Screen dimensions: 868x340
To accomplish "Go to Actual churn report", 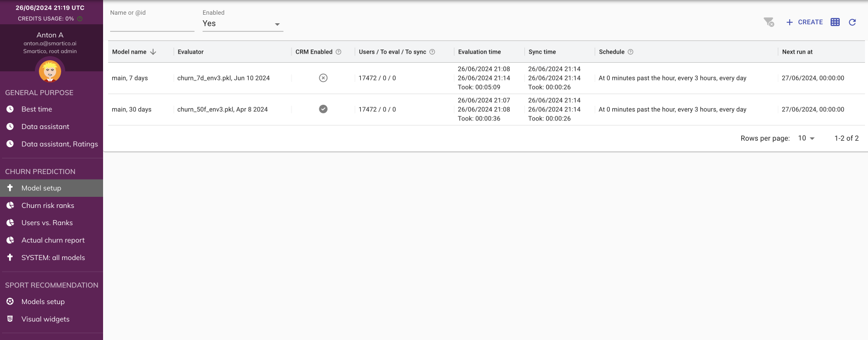I will [53, 240].
